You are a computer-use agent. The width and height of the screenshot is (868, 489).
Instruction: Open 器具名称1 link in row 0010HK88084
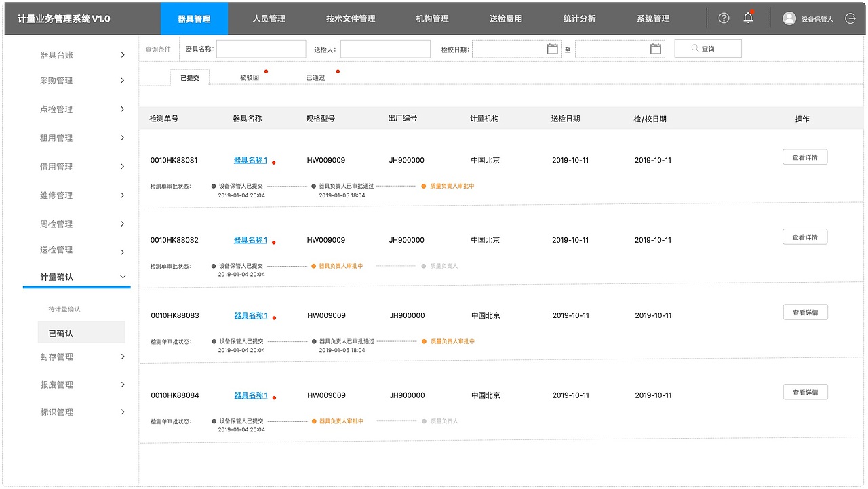click(251, 395)
